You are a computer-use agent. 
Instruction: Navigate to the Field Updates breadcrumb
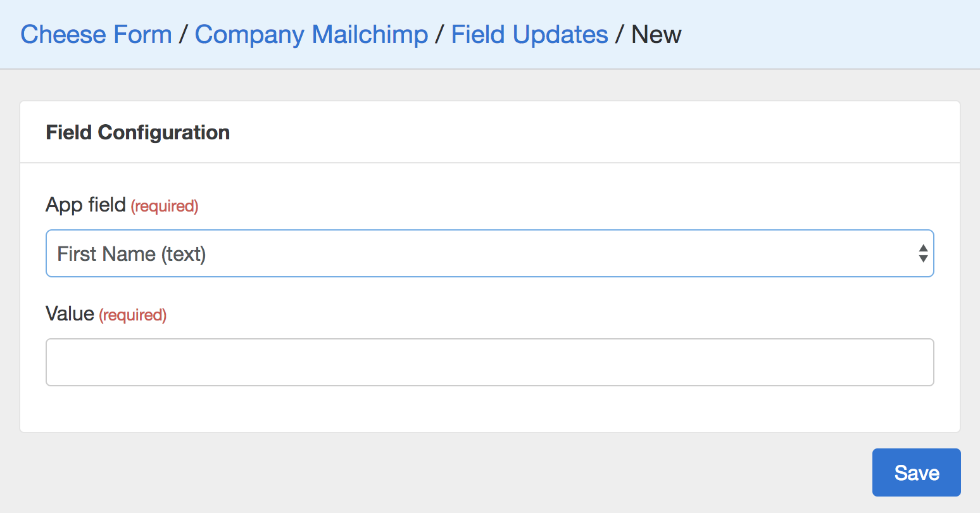click(x=529, y=35)
